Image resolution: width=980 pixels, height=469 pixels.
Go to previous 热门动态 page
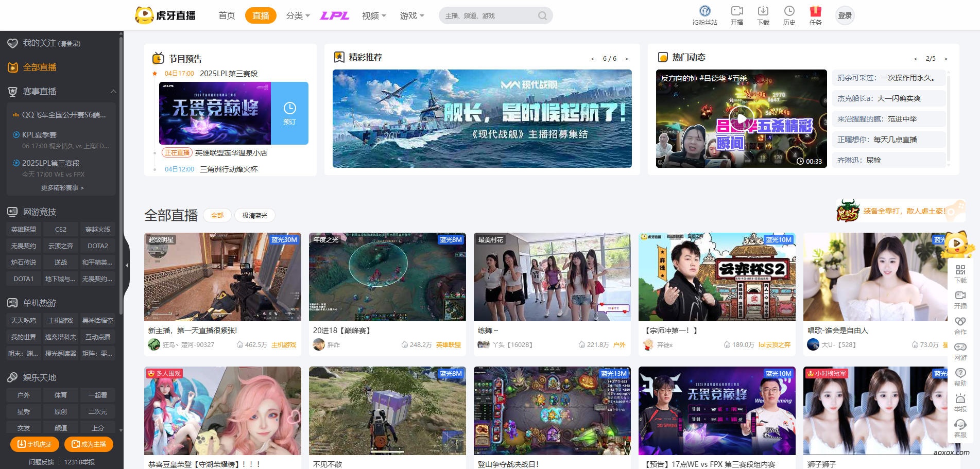[x=915, y=59]
